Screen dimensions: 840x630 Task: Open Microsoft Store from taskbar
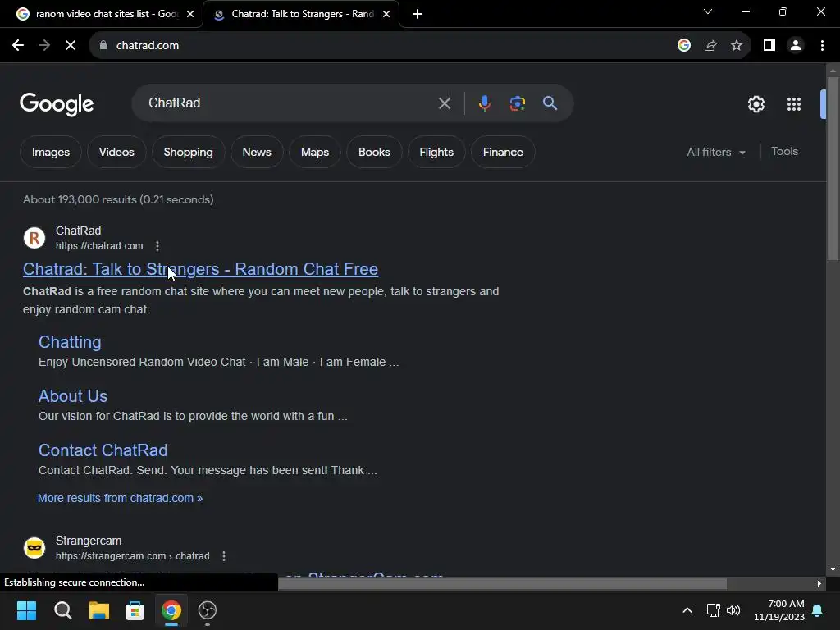(x=135, y=610)
